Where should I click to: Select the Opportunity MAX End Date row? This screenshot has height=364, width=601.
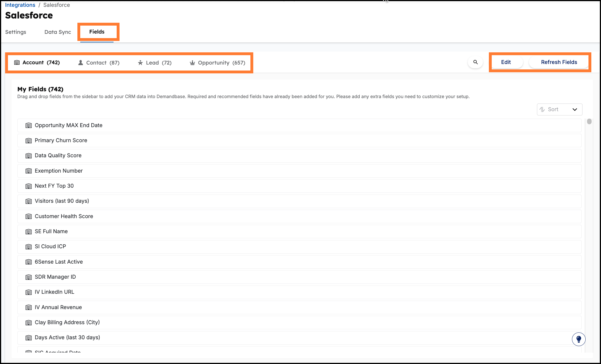tap(299, 125)
